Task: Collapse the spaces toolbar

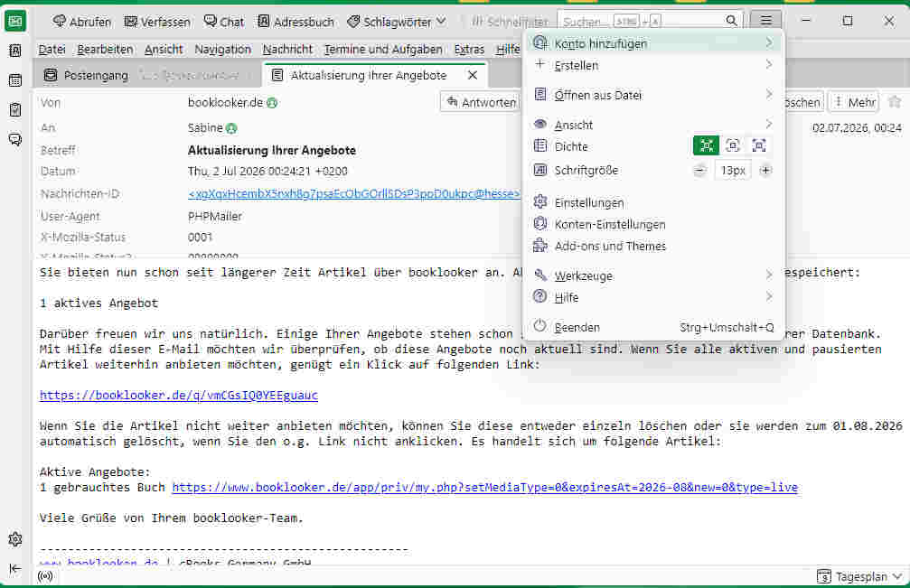Action: coord(15,568)
